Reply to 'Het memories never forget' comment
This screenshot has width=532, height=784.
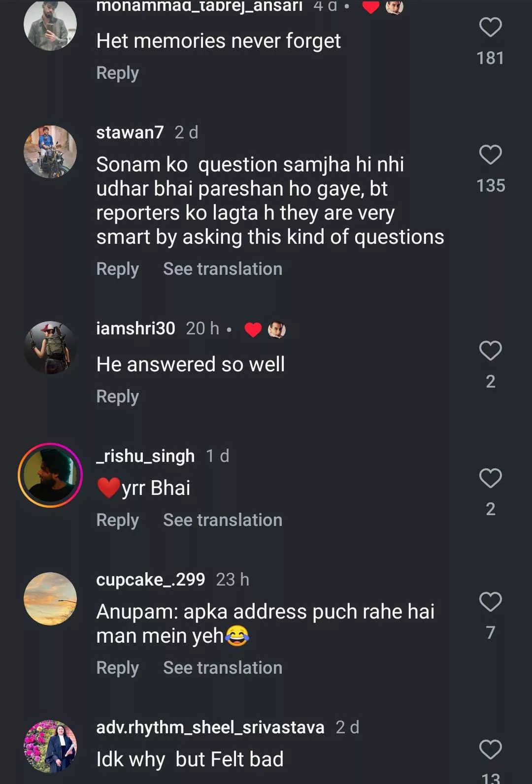pos(117,73)
